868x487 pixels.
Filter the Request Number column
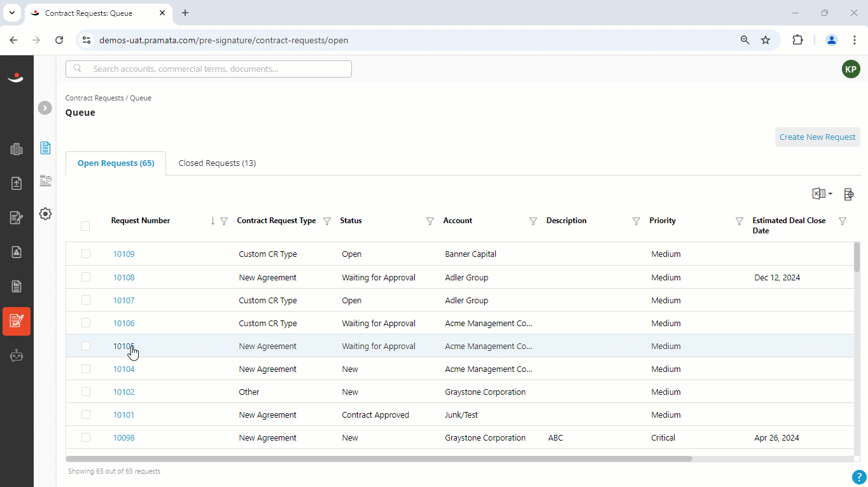224,221
